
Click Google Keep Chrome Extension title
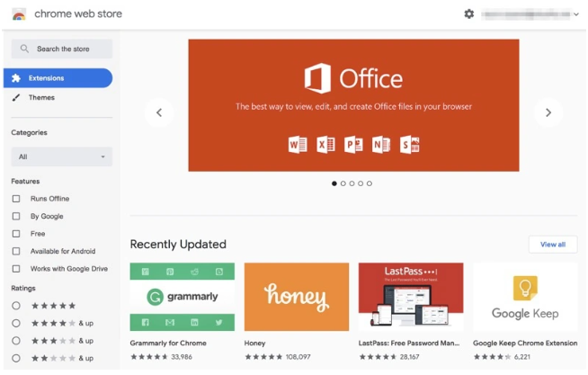[525, 344]
